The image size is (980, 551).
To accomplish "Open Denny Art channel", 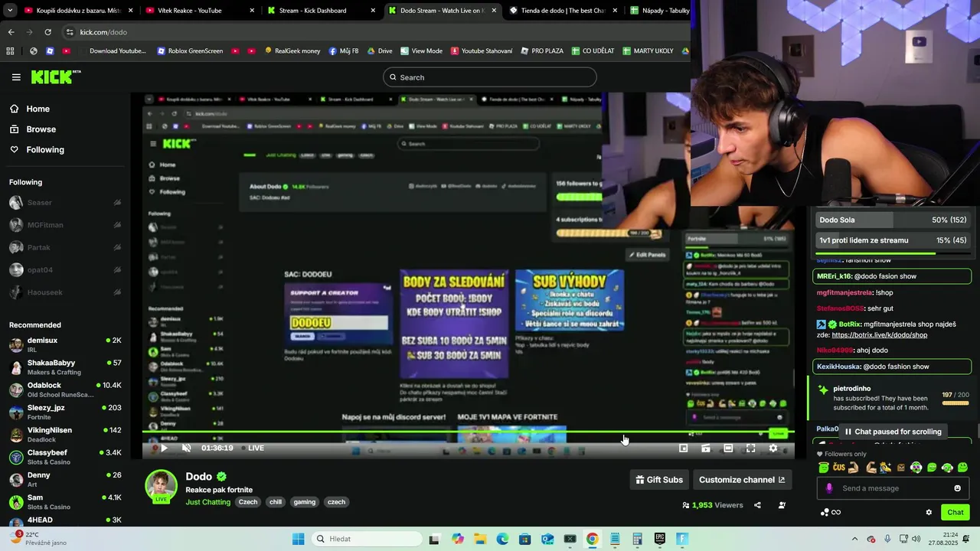I will (x=65, y=479).
